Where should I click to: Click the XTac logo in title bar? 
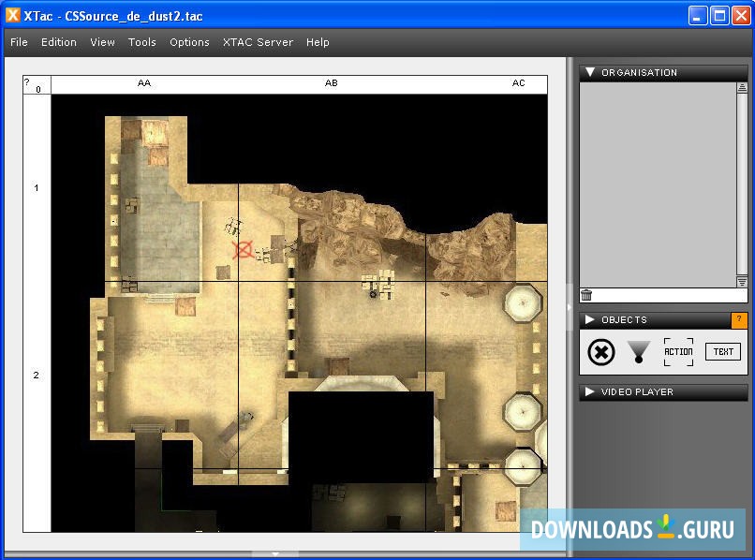coord(12,16)
